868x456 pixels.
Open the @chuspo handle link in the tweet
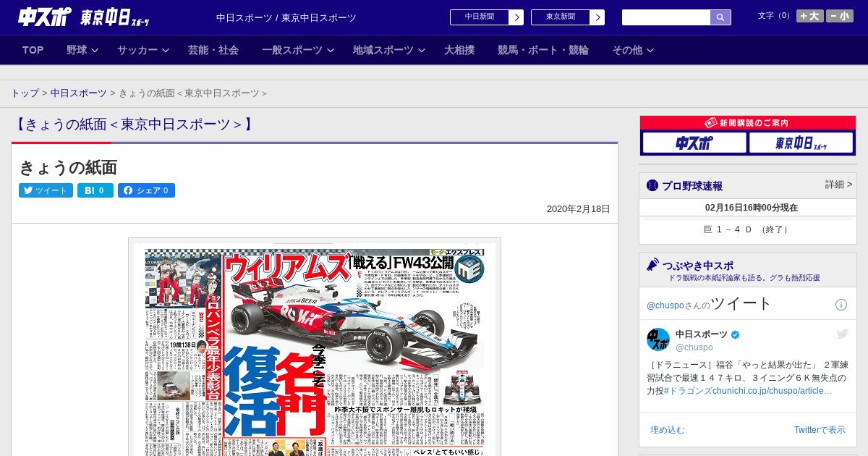[x=694, y=347]
